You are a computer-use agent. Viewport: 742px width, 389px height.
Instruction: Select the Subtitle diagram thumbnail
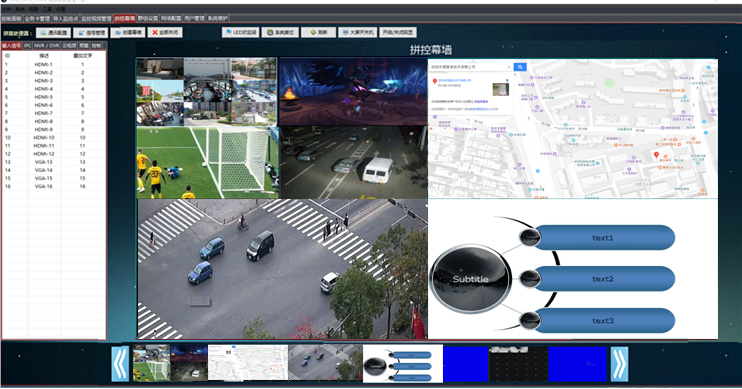403,363
